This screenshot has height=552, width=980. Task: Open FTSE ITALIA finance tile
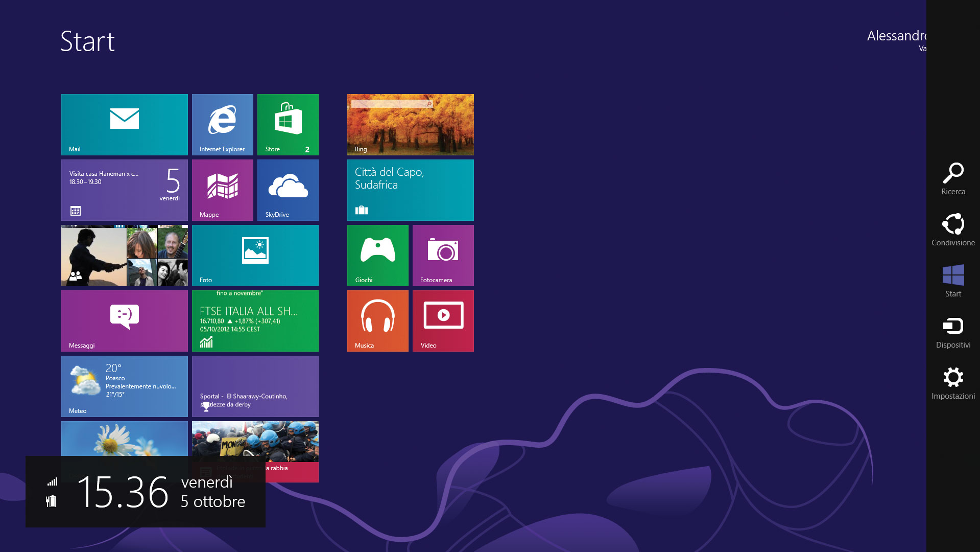point(255,321)
